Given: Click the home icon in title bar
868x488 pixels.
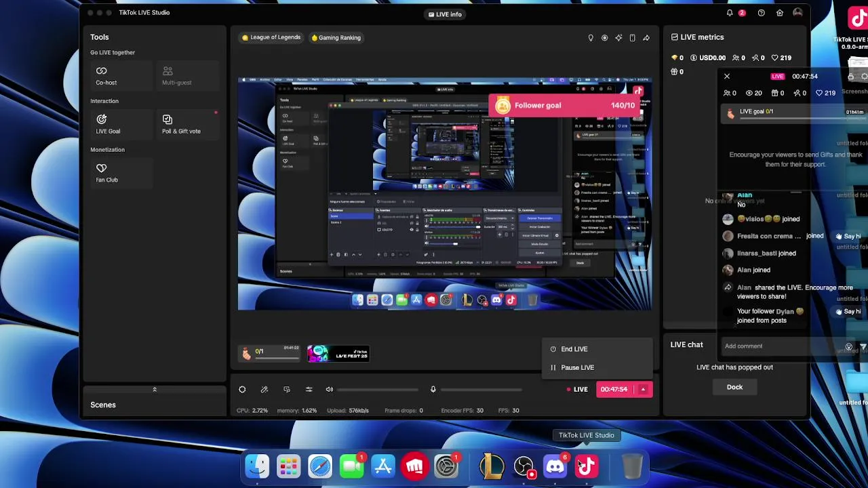Looking at the screenshot, I should pyautogui.click(x=780, y=13).
